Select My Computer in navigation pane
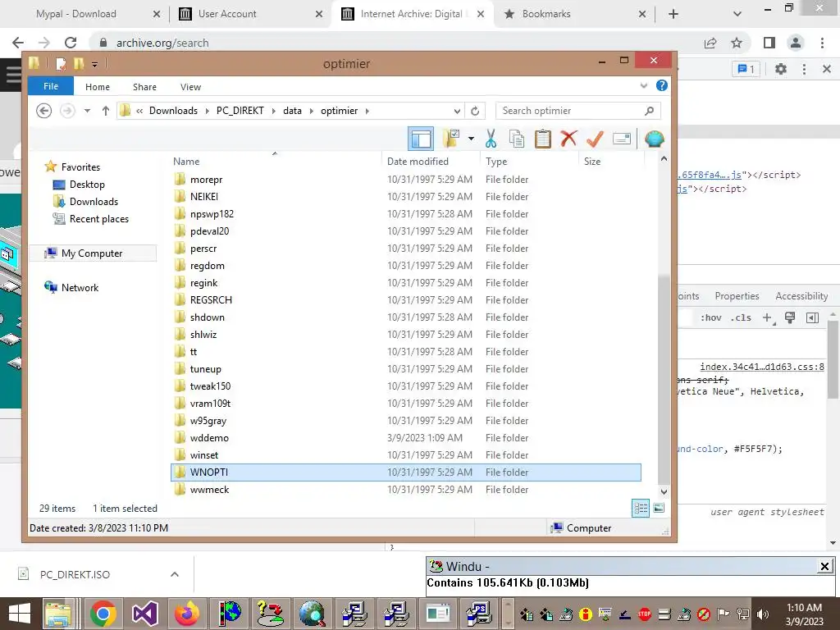Image resolution: width=840 pixels, height=630 pixels. (x=92, y=253)
